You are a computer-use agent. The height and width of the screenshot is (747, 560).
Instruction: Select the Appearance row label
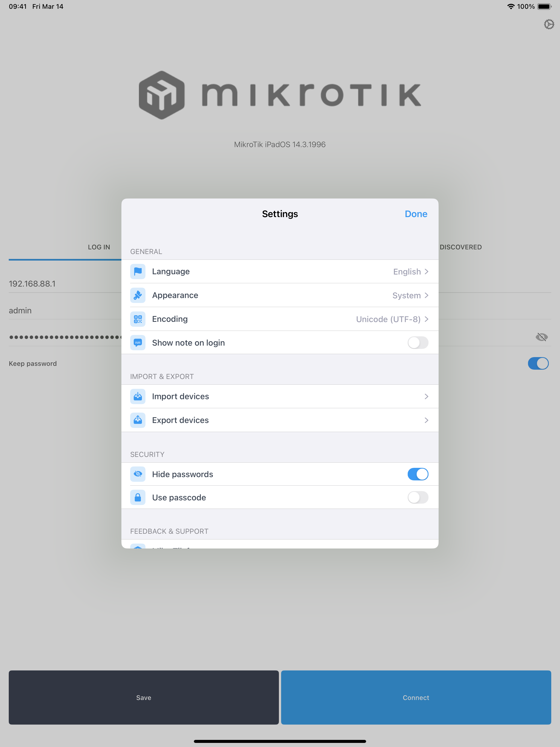pyautogui.click(x=175, y=295)
